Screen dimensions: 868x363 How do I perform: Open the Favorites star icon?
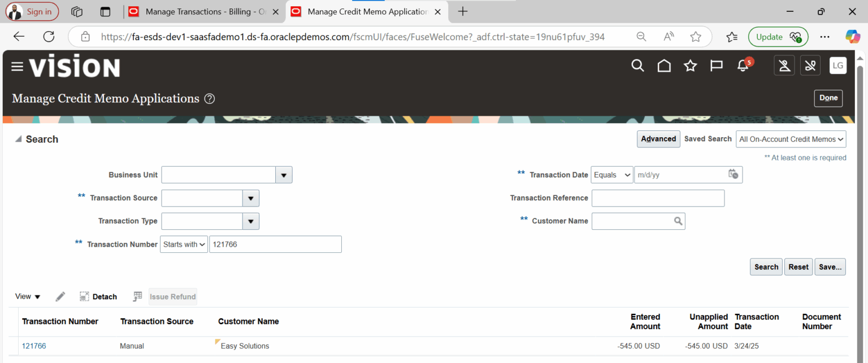coord(690,65)
